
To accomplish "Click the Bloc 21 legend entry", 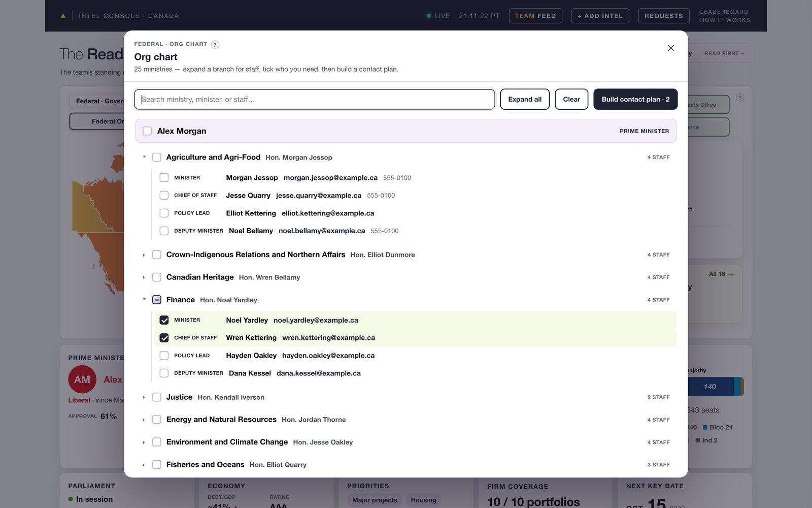I will click(x=718, y=427).
